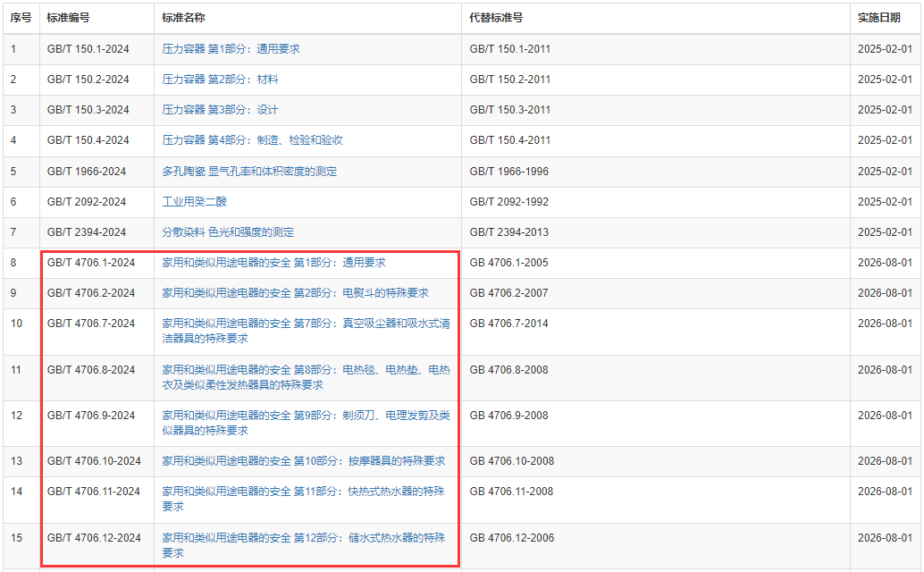Open the 快热式热水器的特殊要求 link
The height and width of the screenshot is (572, 924).
(303, 499)
